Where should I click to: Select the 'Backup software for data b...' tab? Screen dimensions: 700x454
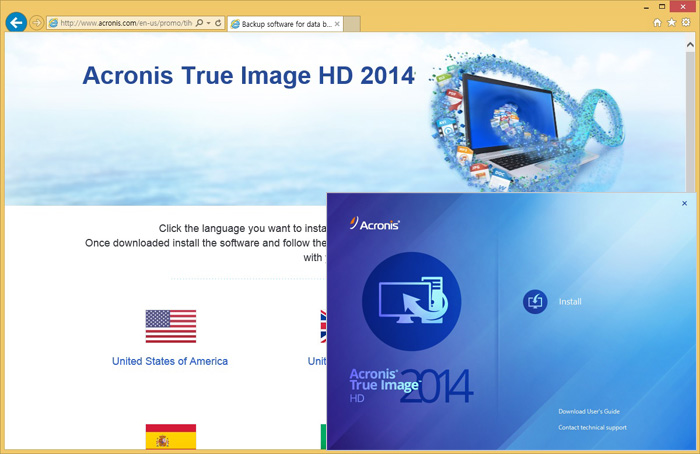pos(285,24)
